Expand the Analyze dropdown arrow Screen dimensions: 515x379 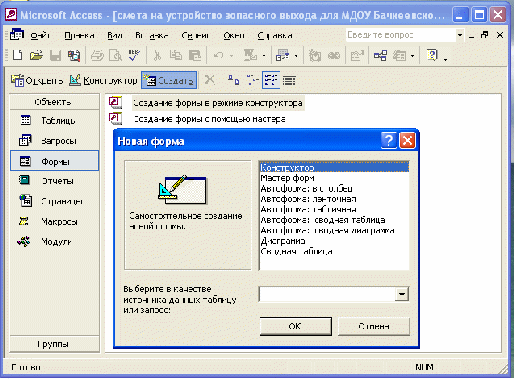coord(296,56)
